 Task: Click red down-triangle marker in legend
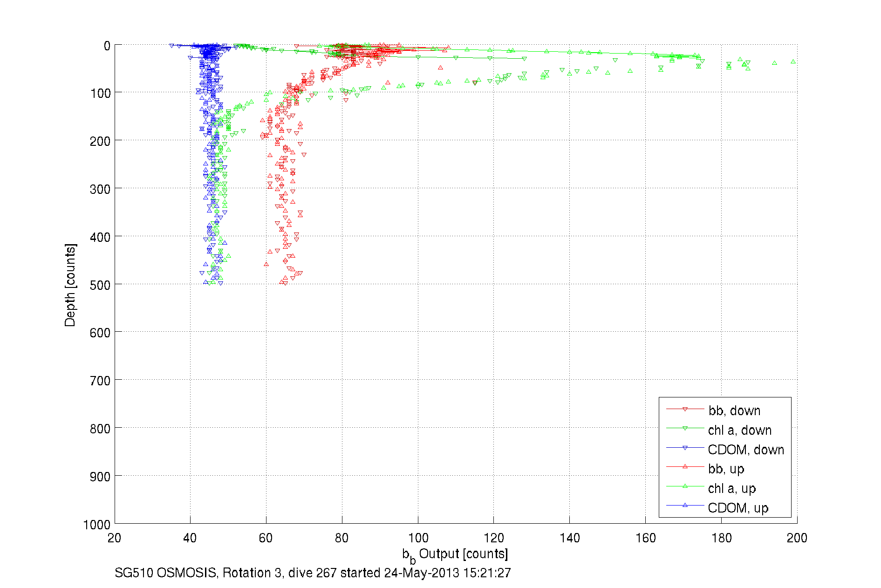point(685,409)
